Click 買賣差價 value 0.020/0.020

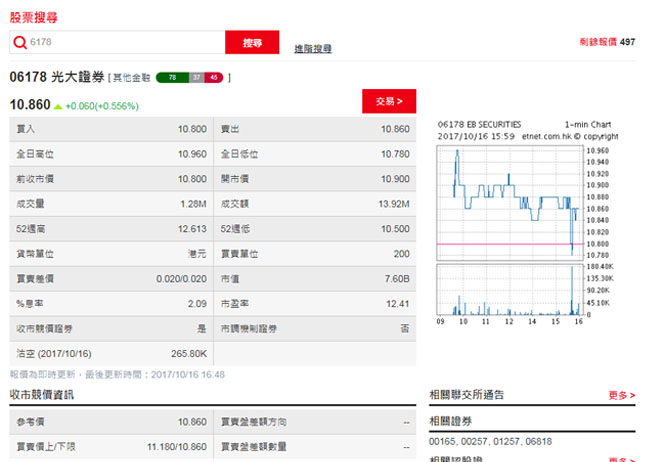(181, 279)
